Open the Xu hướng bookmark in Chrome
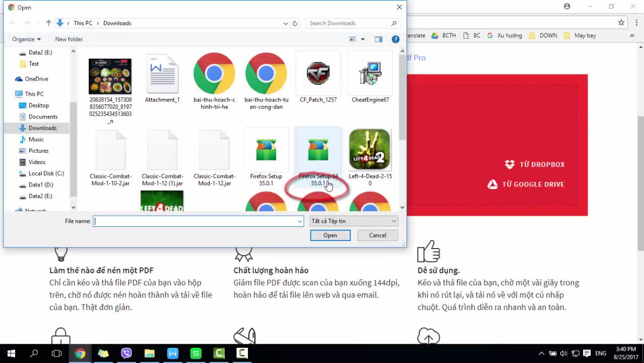Viewport: 644px width, 363px height. (x=504, y=36)
